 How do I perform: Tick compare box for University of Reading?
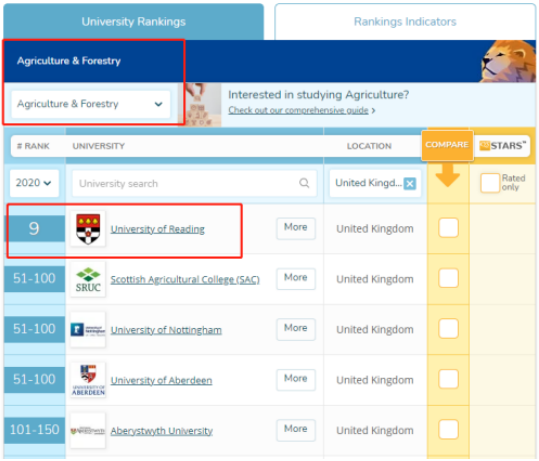pos(448,228)
